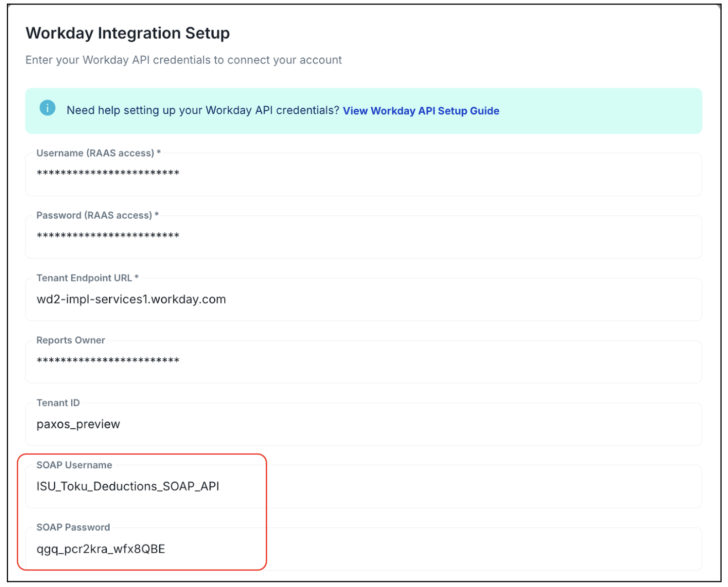The height and width of the screenshot is (587, 728).
Task: Focus the Password (RAAS access) field
Action: [x=364, y=237]
